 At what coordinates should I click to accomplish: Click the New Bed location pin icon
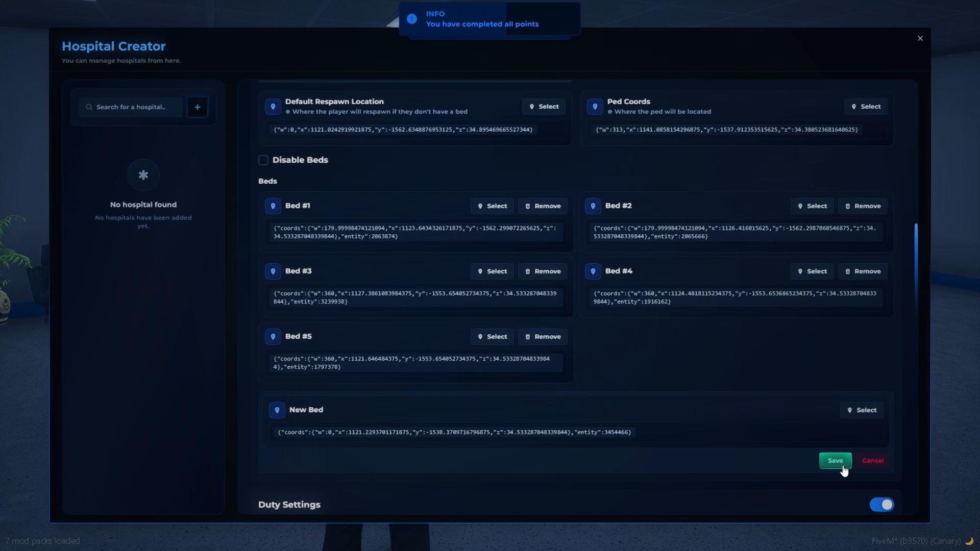pyautogui.click(x=277, y=410)
